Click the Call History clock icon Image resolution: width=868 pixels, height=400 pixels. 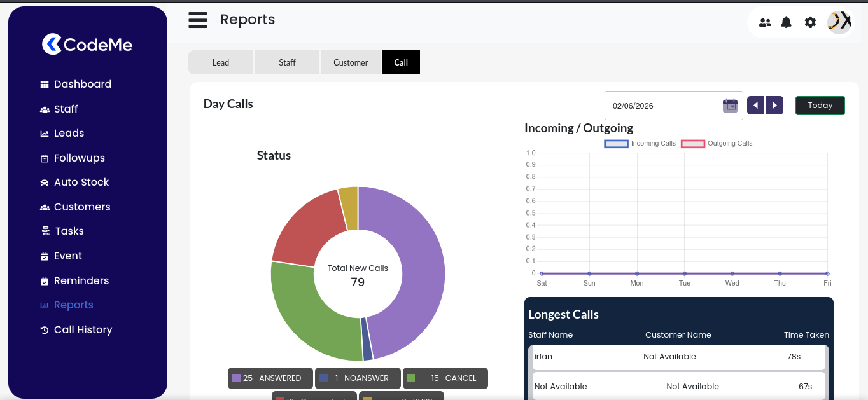click(x=45, y=330)
